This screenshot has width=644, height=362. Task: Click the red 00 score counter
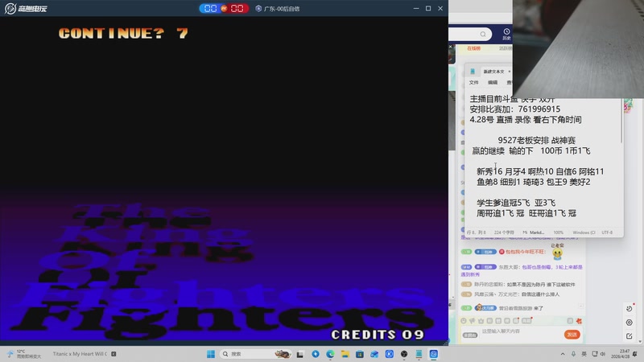pyautogui.click(x=237, y=8)
